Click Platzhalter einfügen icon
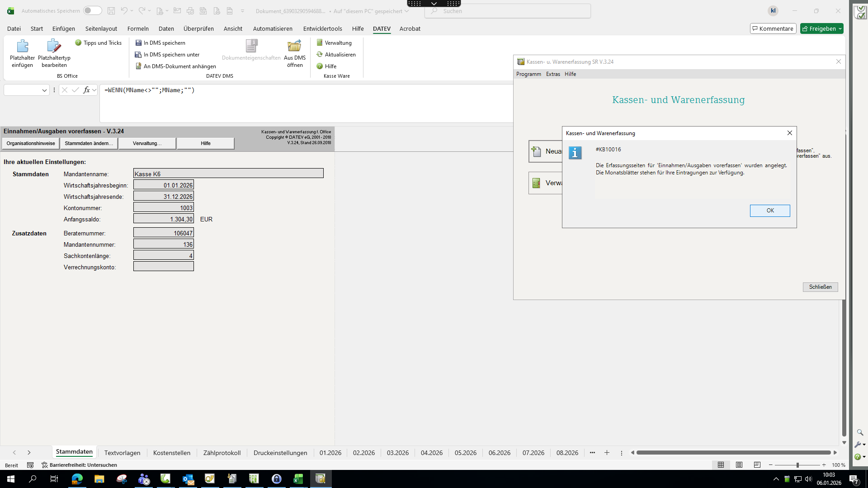 [22, 46]
